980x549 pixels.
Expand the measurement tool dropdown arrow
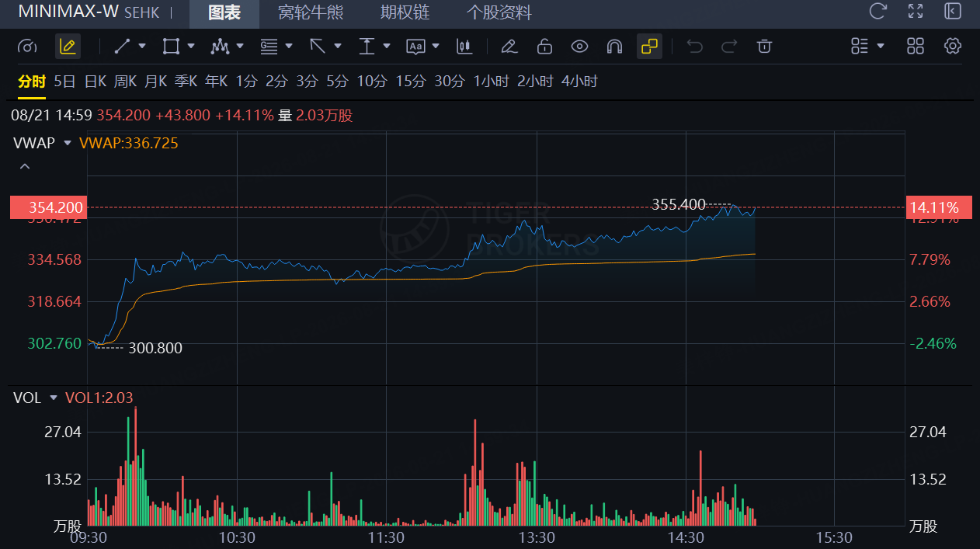(x=387, y=47)
